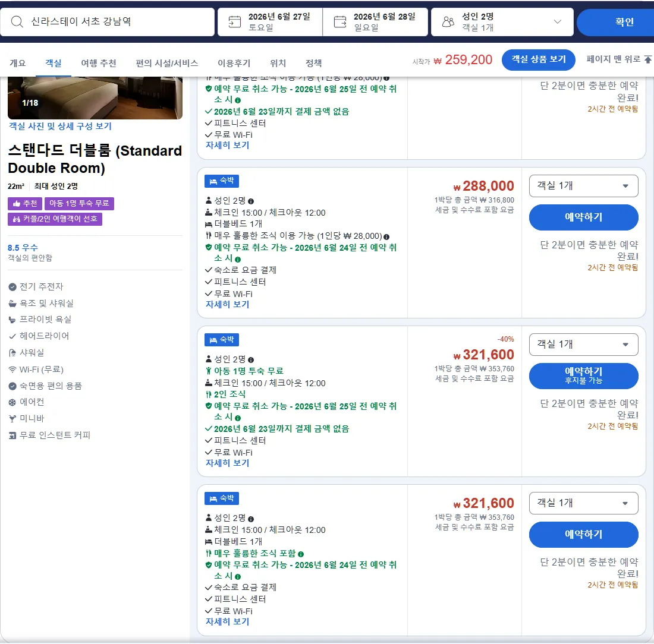
Task: Click info icon after 6월 25일 cancellation in -40% offer
Action: tap(238, 418)
